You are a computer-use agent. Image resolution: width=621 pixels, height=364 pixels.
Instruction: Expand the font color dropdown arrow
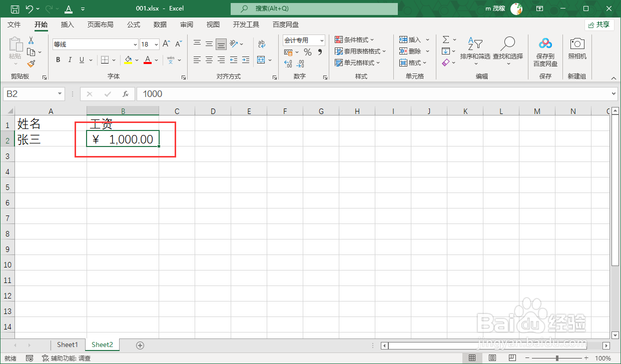pos(156,59)
